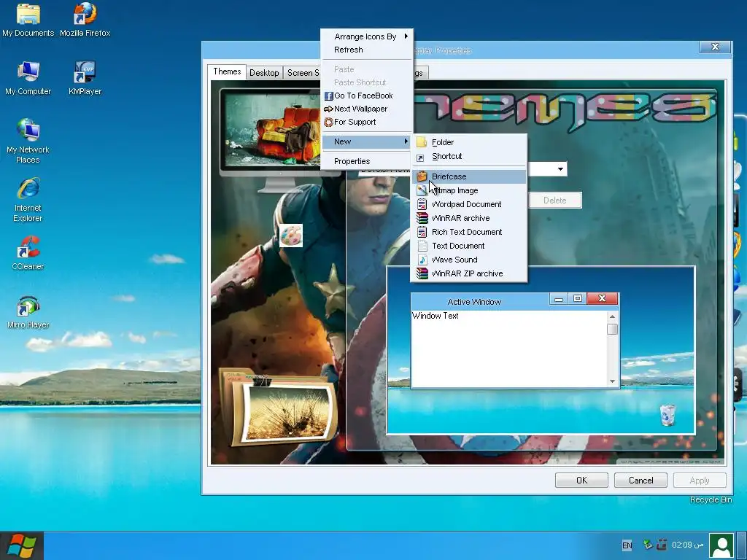
Task: Click the Facebook icon in context menu
Action: (328, 96)
